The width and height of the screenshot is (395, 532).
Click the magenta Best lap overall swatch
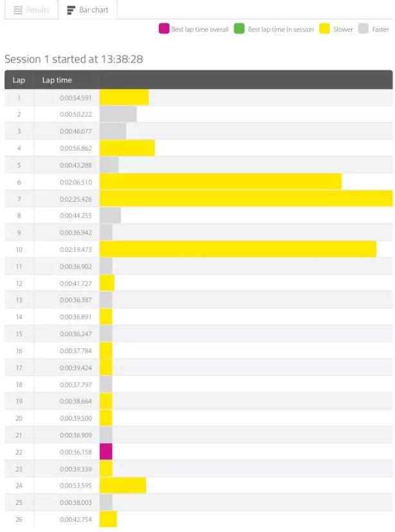164,29
